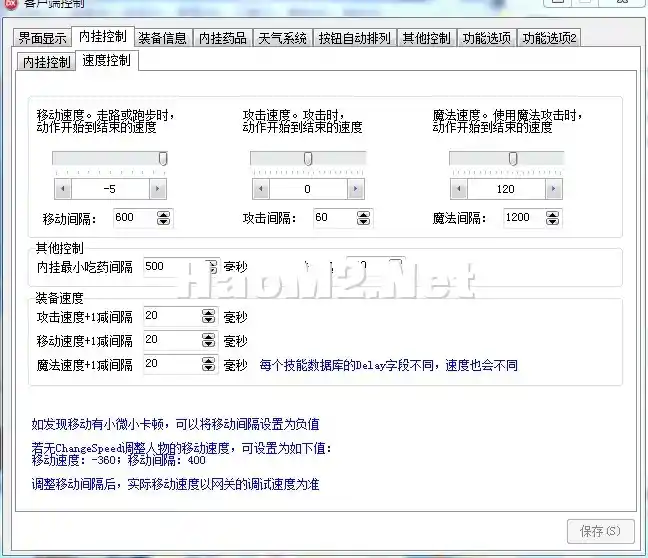Click the blue Delay字段 note text
The height and width of the screenshot is (558, 648).
[388, 365]
